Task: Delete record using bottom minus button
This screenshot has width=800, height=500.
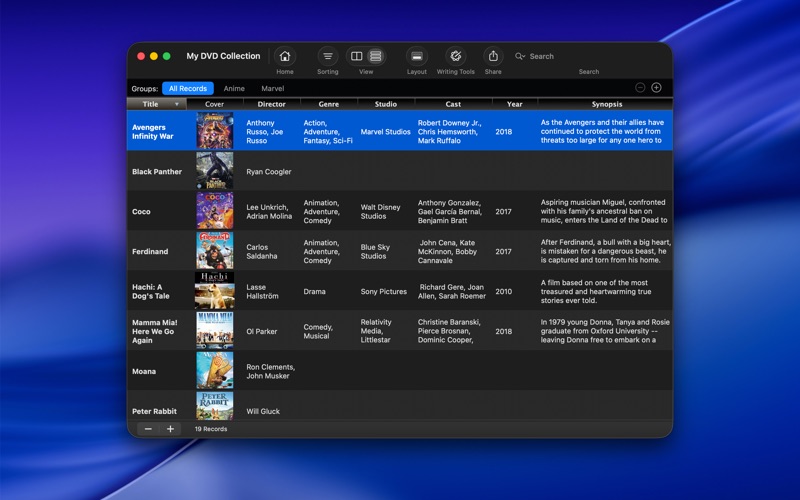Action: (x=148, y=429)
